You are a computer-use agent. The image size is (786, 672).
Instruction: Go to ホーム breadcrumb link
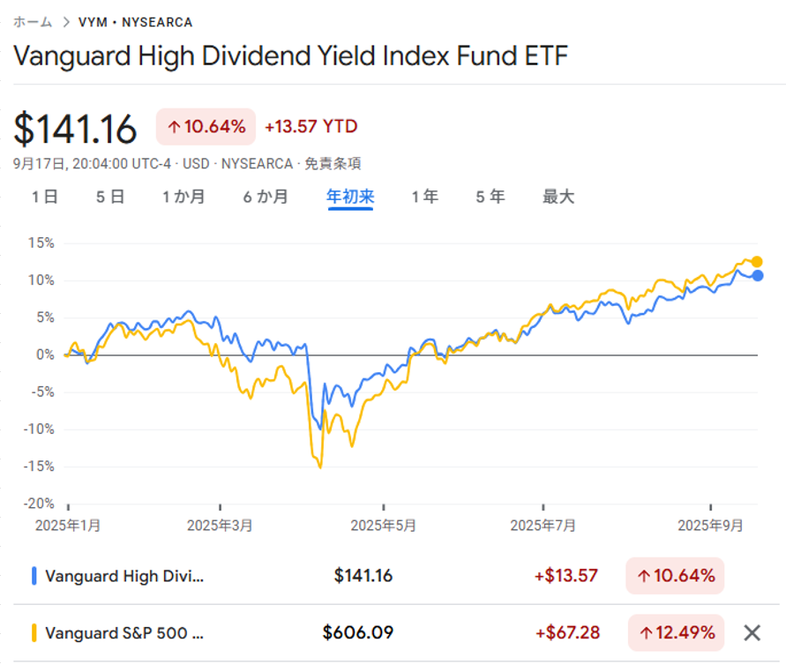click(33, 21)
